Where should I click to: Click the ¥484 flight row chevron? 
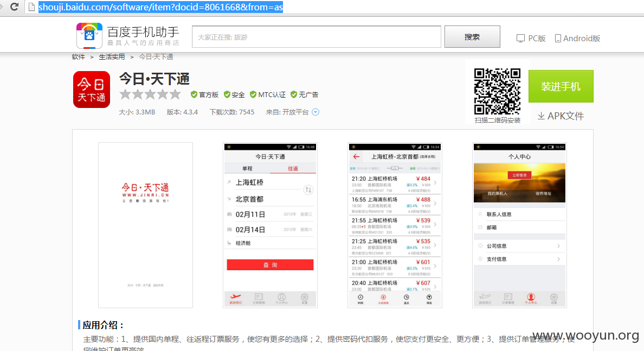click(435, 182)
